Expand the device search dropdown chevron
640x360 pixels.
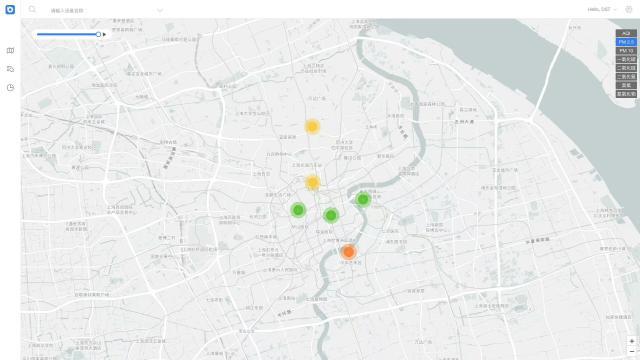click(x=160, y=10)
